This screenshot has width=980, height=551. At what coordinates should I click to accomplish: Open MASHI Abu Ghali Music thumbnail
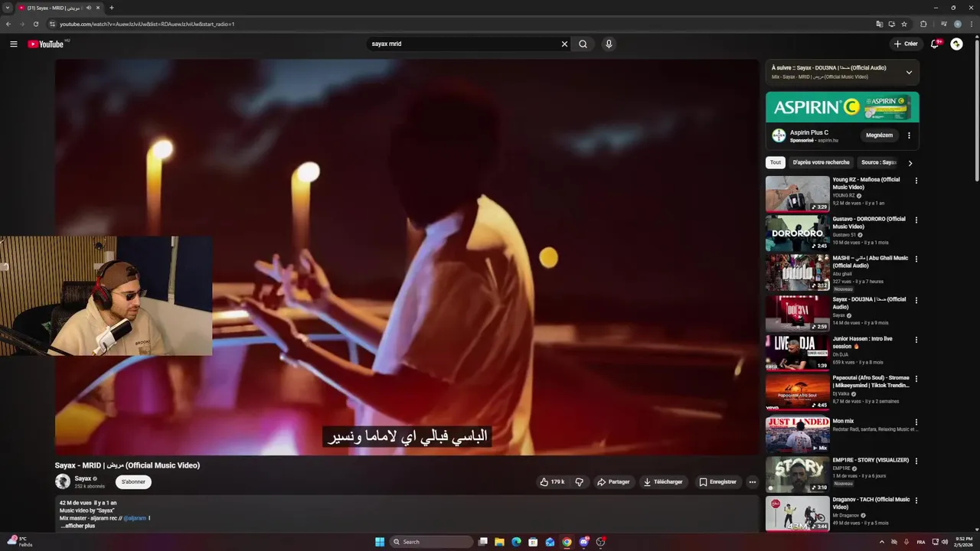click(797, 272)
